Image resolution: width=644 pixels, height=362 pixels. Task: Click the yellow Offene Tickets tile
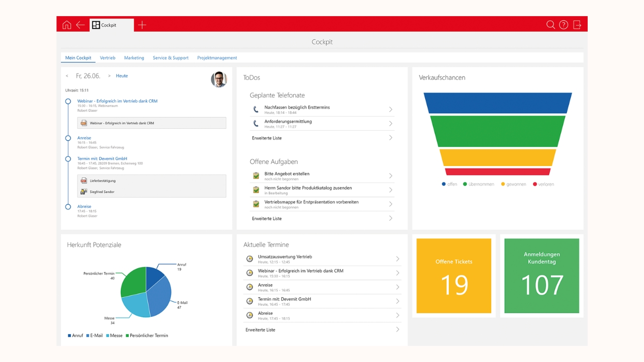454,276
